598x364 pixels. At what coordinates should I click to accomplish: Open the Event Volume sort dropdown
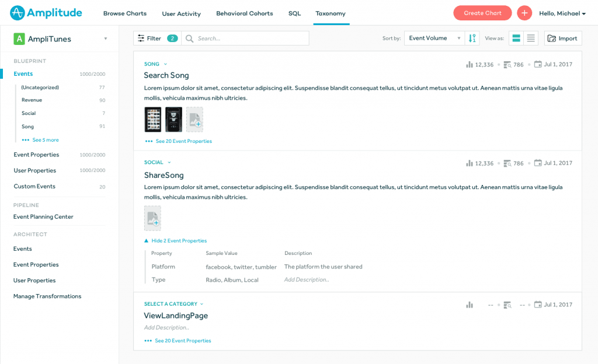point(434,38)
